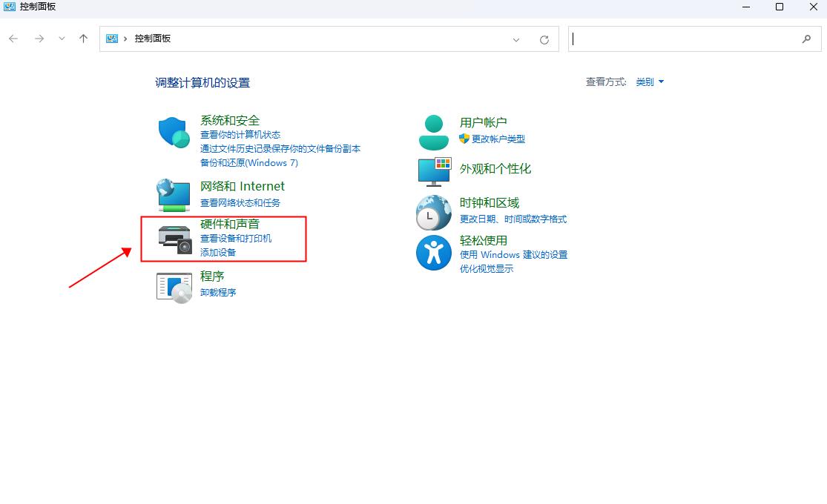Click the 查看设备和打印机 link
Viewport: 827px width, 504px height.
tap(234, 239)
